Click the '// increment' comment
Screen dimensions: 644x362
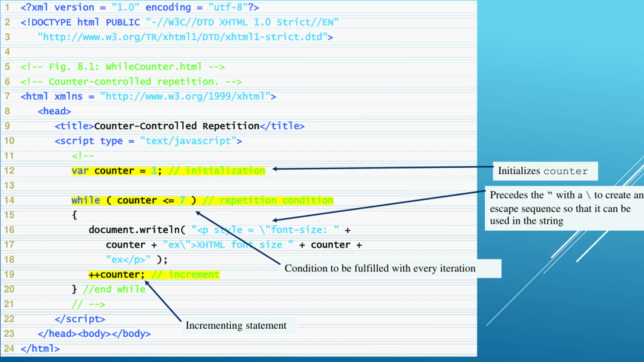(x=186, y=275)
